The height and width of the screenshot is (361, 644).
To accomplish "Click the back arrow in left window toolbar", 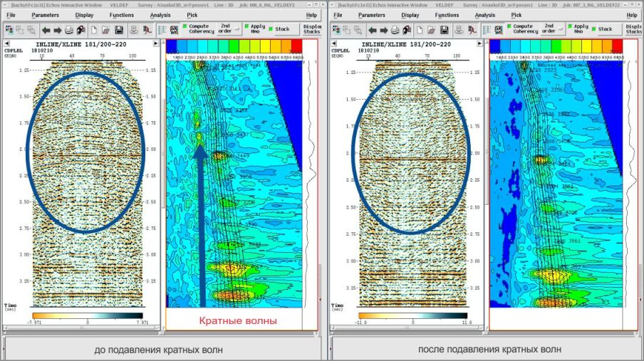I will click(x=46, y=30).
